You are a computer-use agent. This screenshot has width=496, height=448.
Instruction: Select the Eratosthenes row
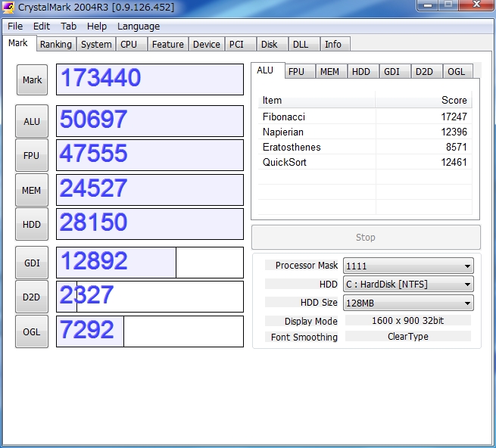(x=365, y=147)
